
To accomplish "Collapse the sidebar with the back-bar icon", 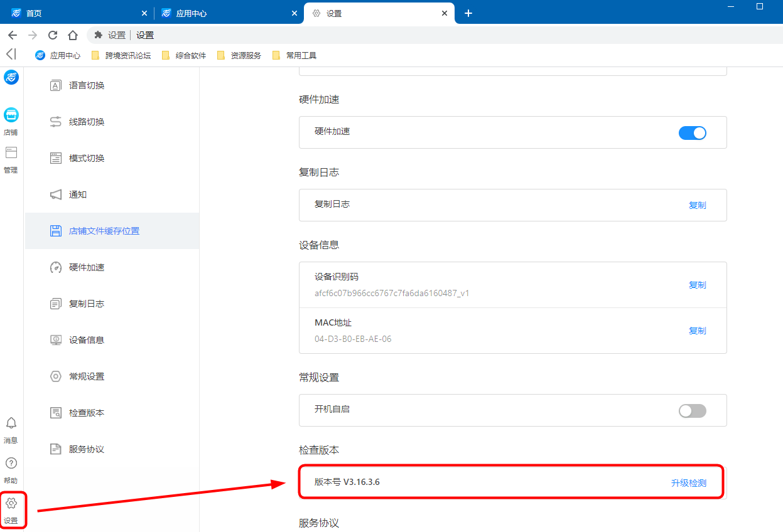I will (11, 54).
